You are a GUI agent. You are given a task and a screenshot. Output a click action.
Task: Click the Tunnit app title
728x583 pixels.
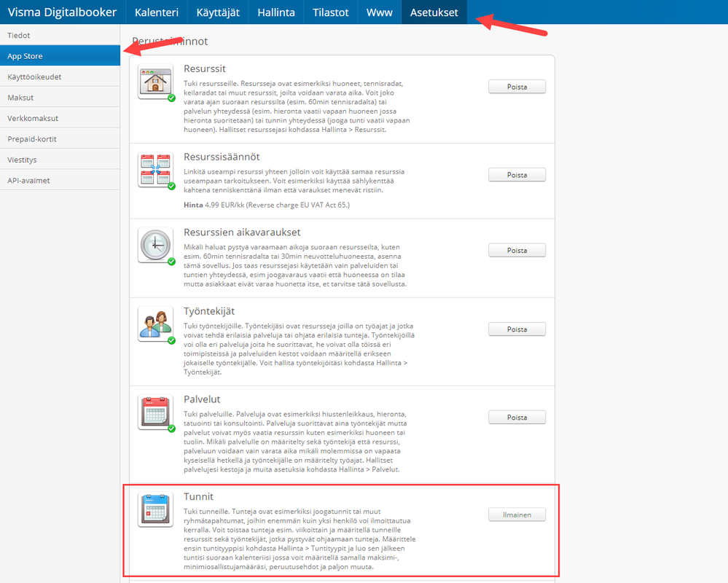click(x=198, y=497)
